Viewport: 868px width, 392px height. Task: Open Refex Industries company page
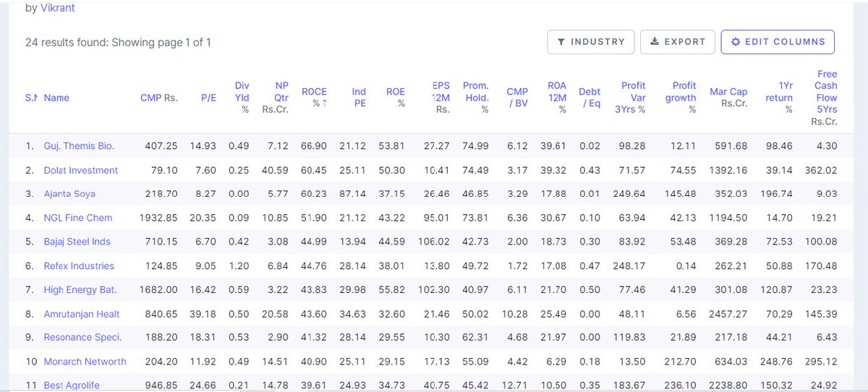coord(79,266)
